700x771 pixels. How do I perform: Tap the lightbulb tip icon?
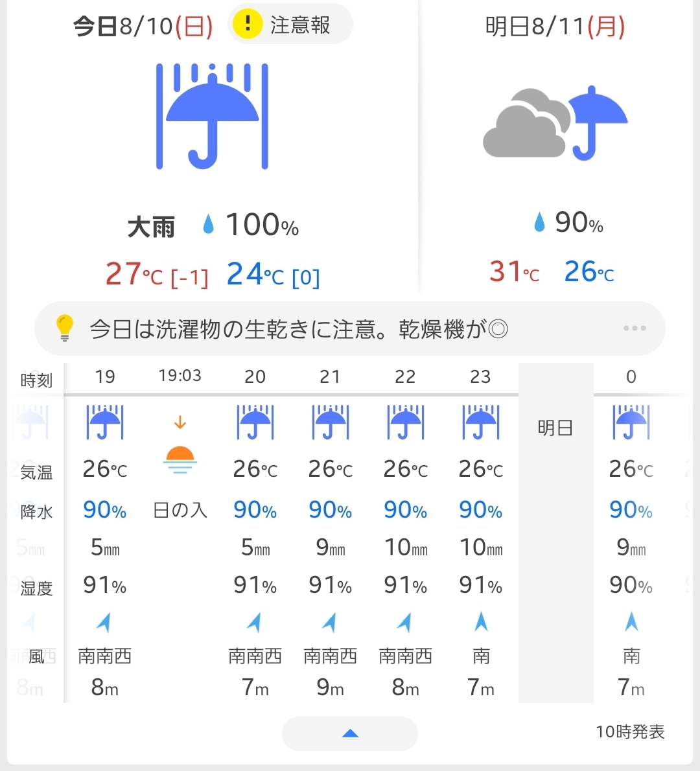click(x=64, y=328)
